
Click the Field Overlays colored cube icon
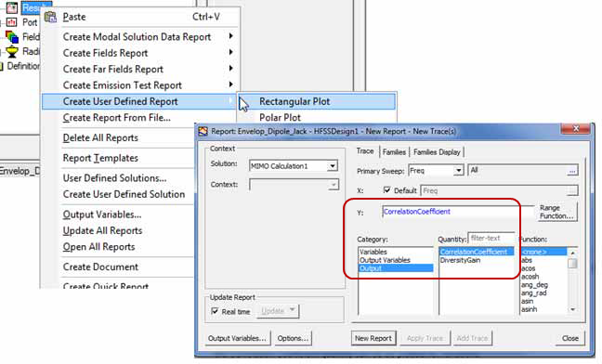coord(12,37)
